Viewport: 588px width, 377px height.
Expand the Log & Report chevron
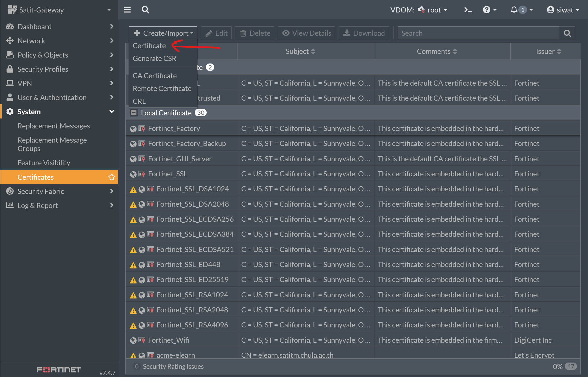point(112,205)
